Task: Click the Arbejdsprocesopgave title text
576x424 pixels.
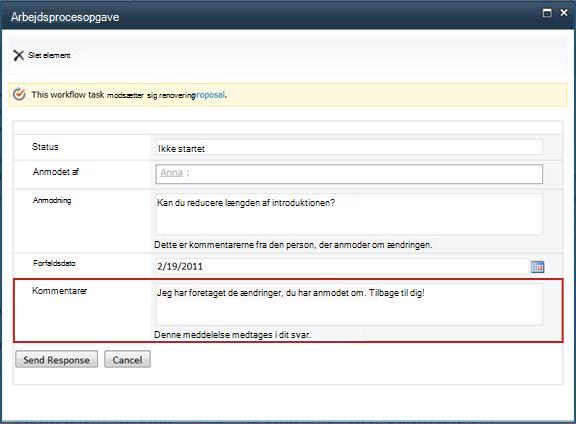Action: pos(65,17)
